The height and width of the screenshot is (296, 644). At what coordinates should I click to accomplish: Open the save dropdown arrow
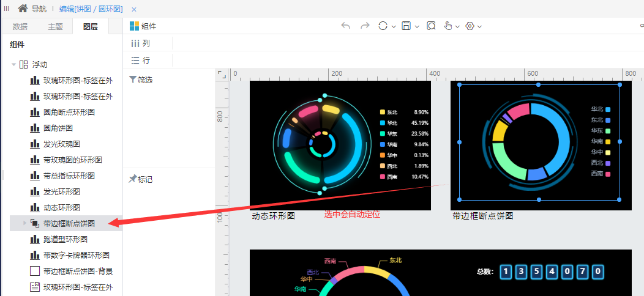pos(417,27)
